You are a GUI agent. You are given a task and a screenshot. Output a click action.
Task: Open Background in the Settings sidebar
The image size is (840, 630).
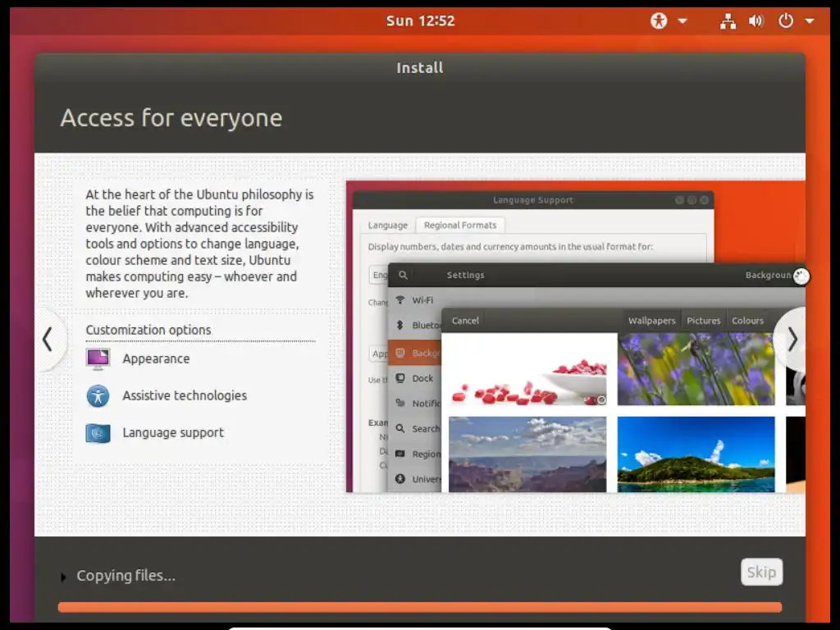(x=414, y=353)
